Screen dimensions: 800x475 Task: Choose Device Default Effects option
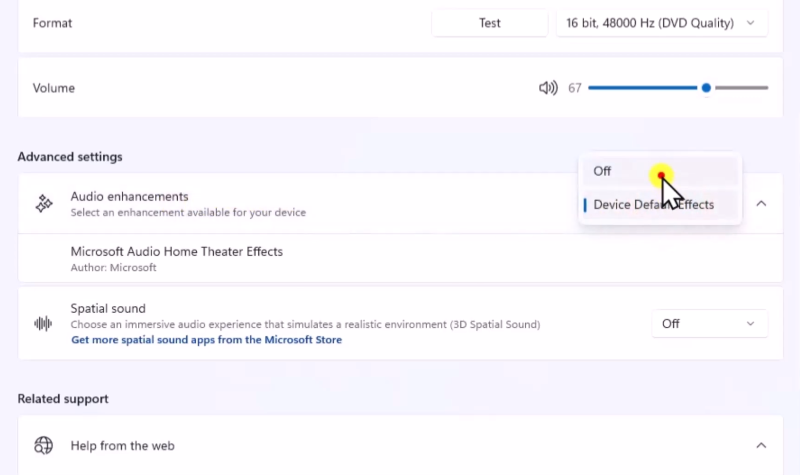[660, 205]
